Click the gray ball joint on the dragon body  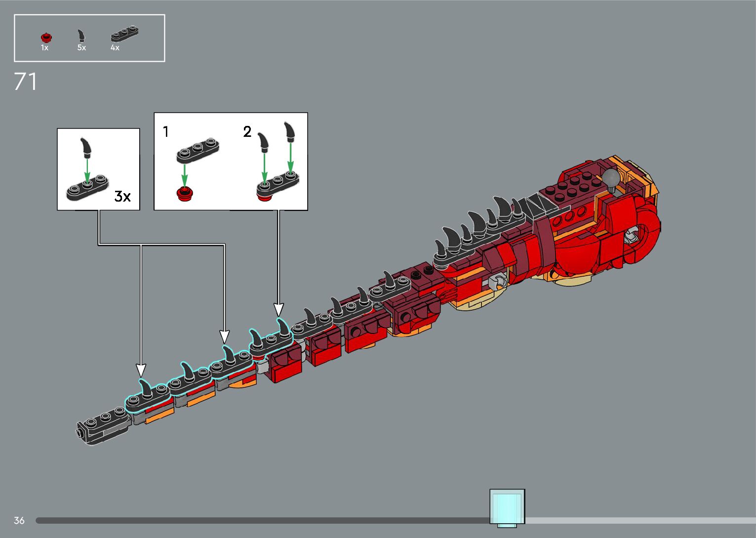[x=611, y=178]
